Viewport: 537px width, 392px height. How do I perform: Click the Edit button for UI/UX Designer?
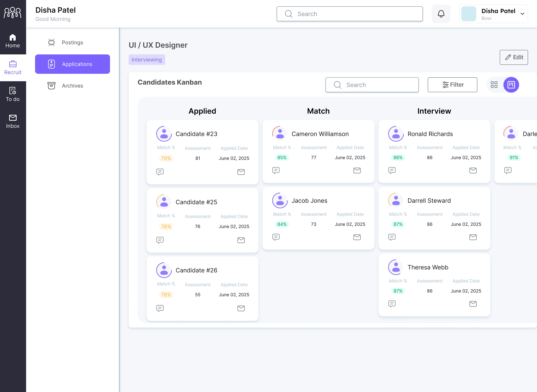[514, 57]
